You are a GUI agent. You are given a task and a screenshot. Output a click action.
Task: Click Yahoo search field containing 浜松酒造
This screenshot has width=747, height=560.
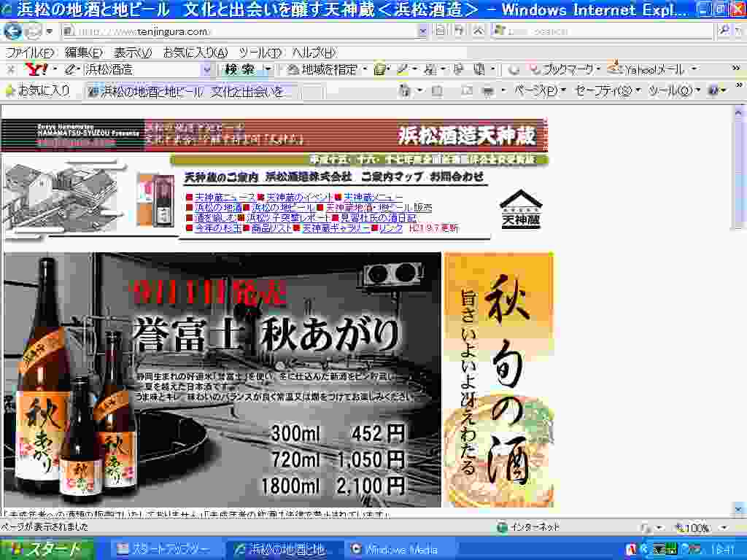coord(143,69)
